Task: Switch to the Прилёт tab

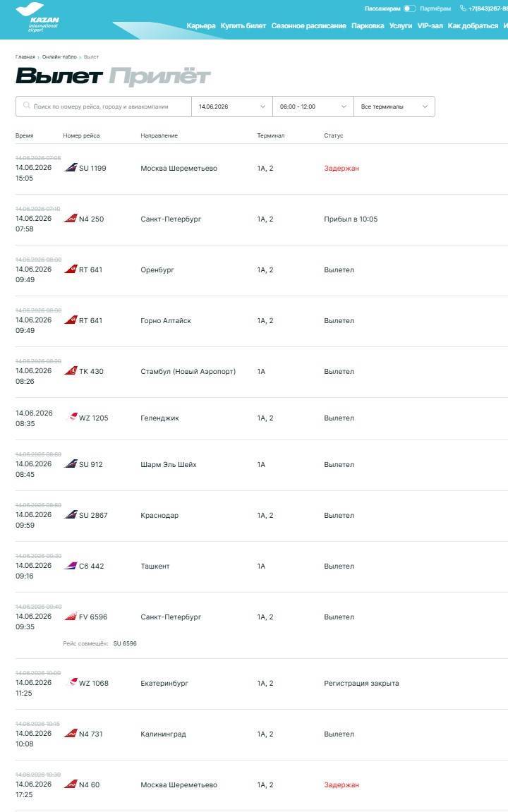Action: (159, 76)
